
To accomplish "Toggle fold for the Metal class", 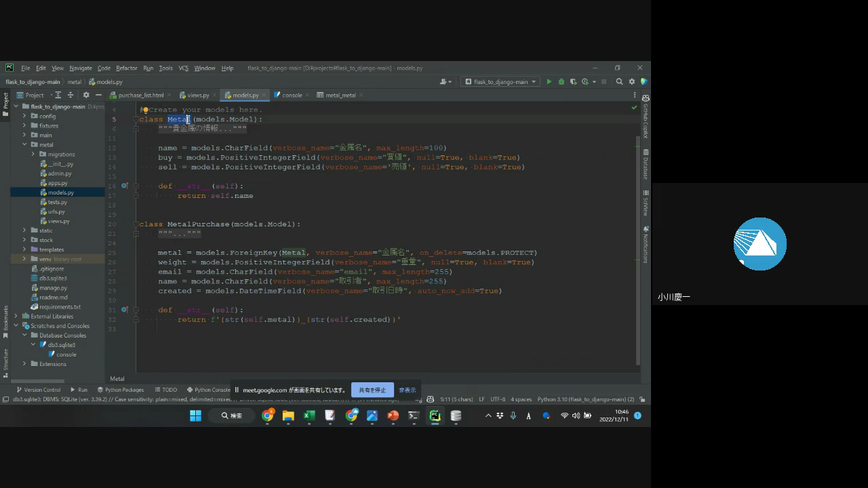I will pyautogui.click(x=136, y=119).
